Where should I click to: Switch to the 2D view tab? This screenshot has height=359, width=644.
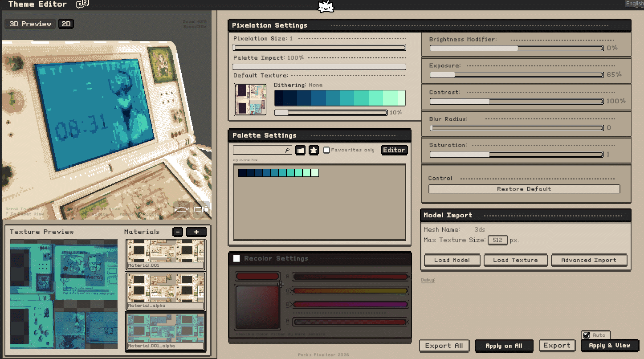pos(66,24)
